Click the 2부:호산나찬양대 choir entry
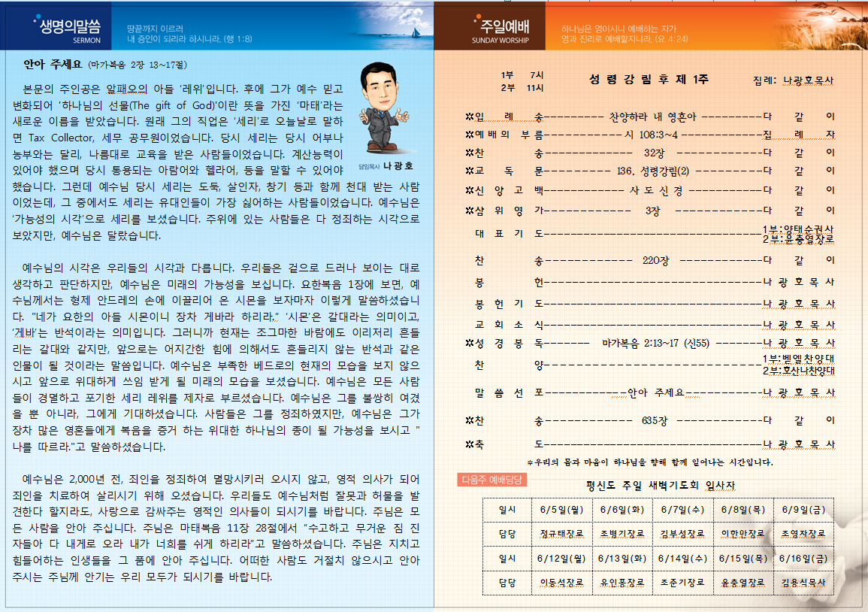 point(798,371)
